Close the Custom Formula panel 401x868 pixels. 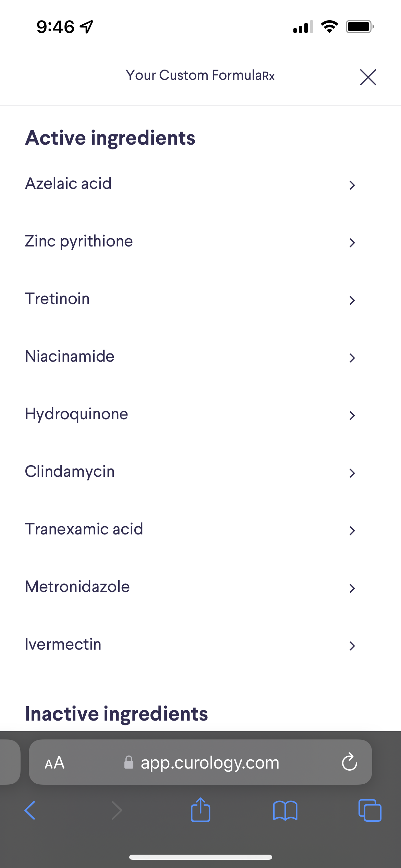368,77
